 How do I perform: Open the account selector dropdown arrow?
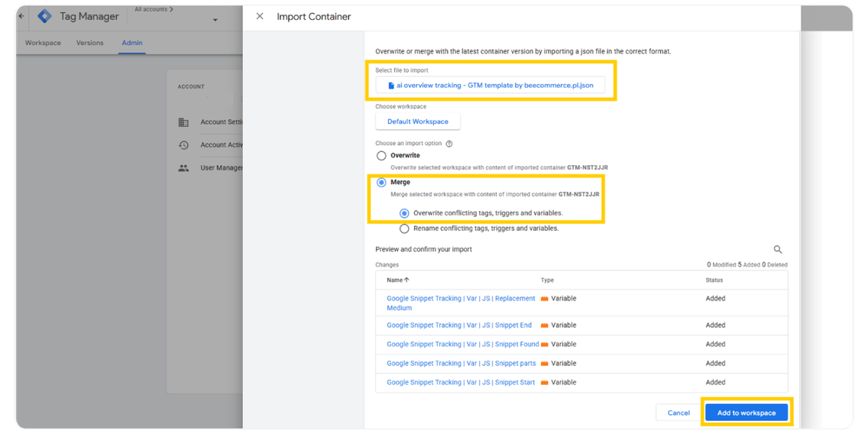point(215,20)
